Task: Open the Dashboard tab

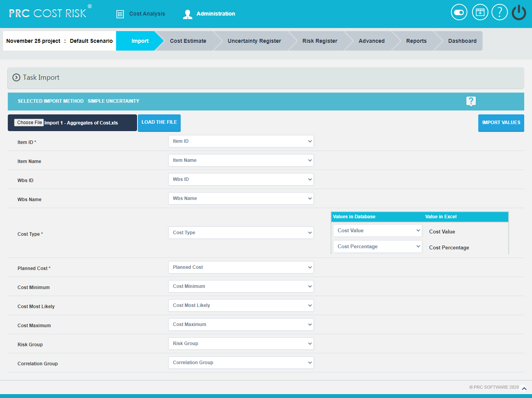Action: point(462,41)
